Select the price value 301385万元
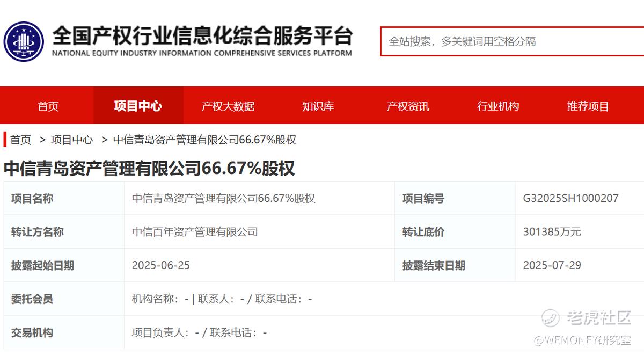Viewport: 644px width, 355px height. tap(552, 232)
